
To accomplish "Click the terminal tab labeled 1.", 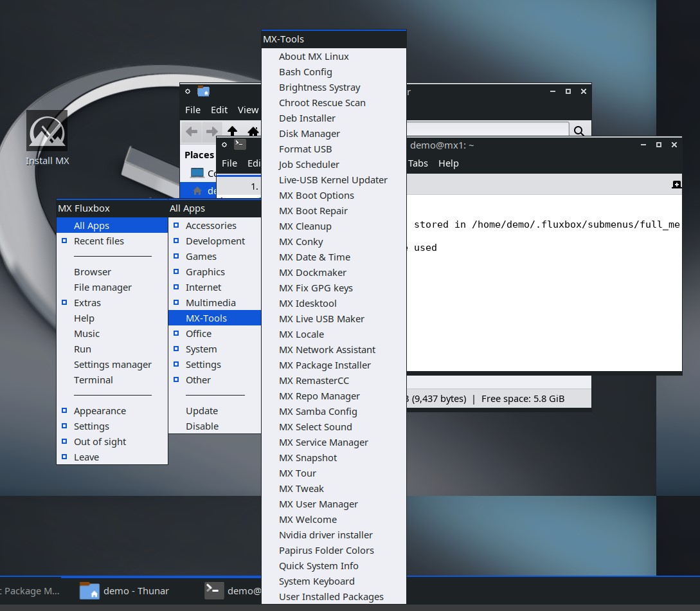I will click(239, 187).
